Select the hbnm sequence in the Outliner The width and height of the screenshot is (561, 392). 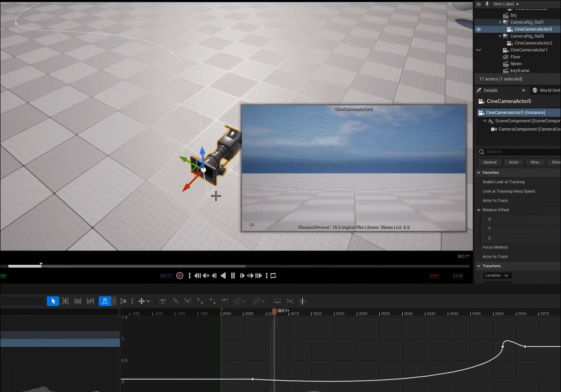[x=516, y=64]
